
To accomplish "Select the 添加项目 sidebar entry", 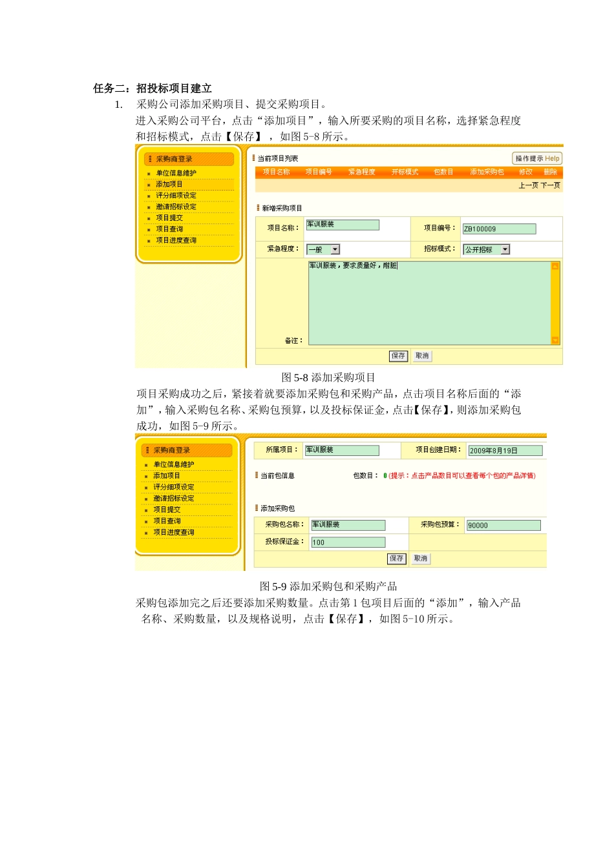I will [170, 185].
